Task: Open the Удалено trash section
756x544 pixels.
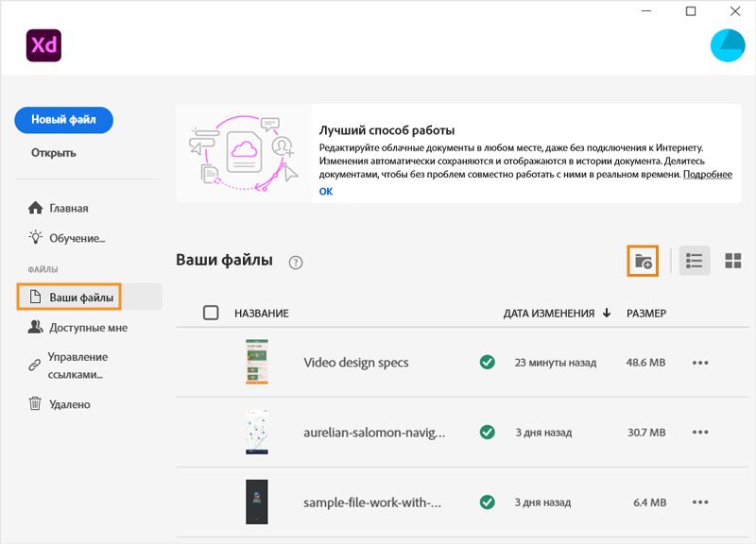Action: tap(69, 404)
